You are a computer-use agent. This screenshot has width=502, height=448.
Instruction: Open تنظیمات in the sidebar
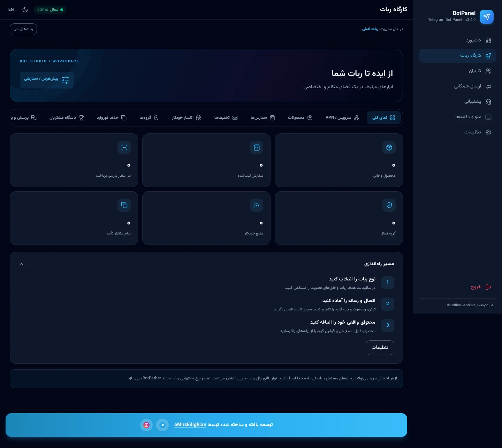click(457, 132)
